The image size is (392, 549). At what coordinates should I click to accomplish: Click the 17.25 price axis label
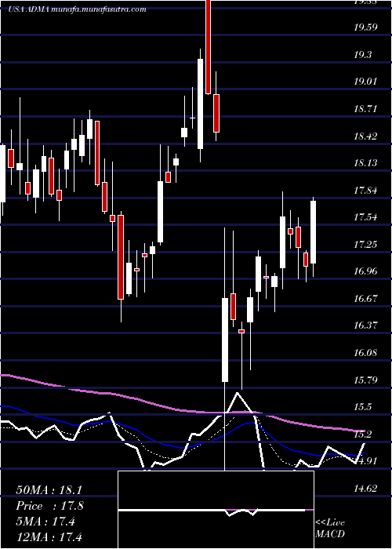(x=367, y=244)
